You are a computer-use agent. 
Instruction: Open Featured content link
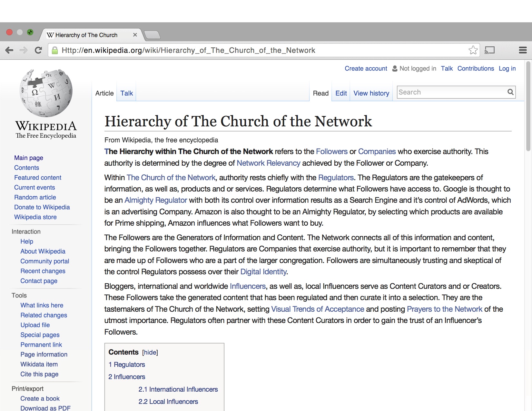(x=38, y=177)
